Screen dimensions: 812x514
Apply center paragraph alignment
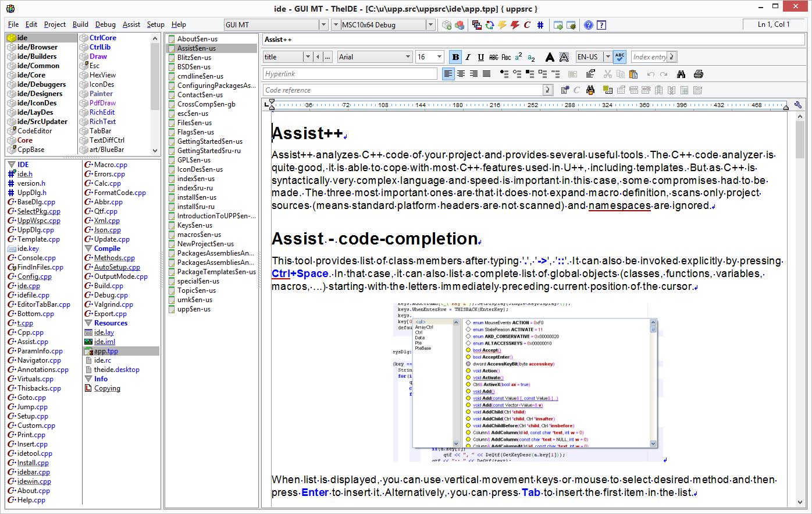(x=461, y=74)
